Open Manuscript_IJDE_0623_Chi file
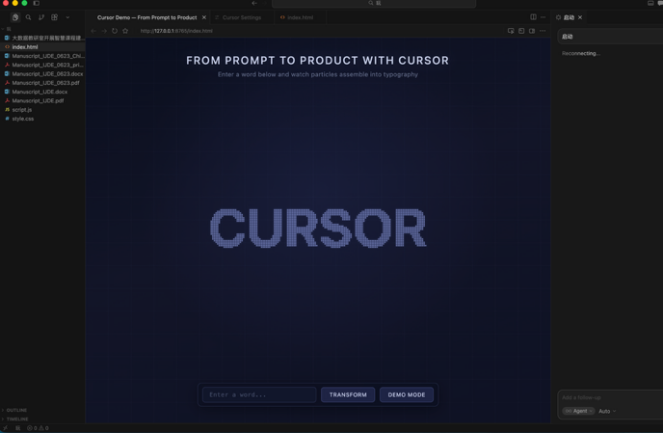 (43, 56)
